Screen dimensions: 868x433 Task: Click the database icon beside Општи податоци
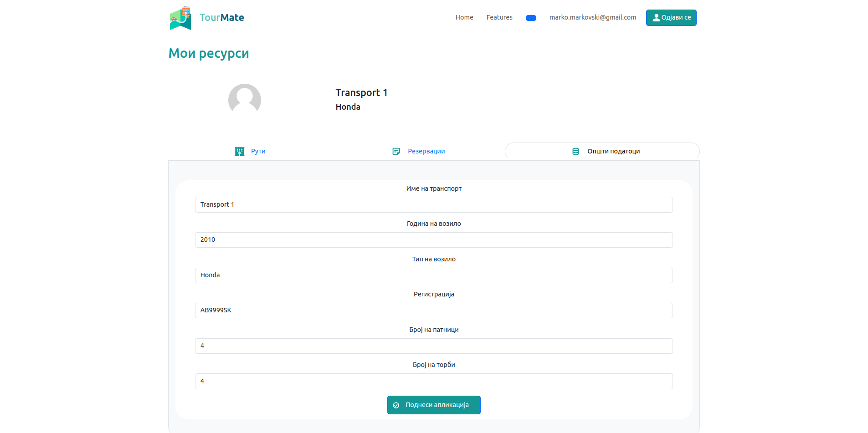(x=575, y=152)
